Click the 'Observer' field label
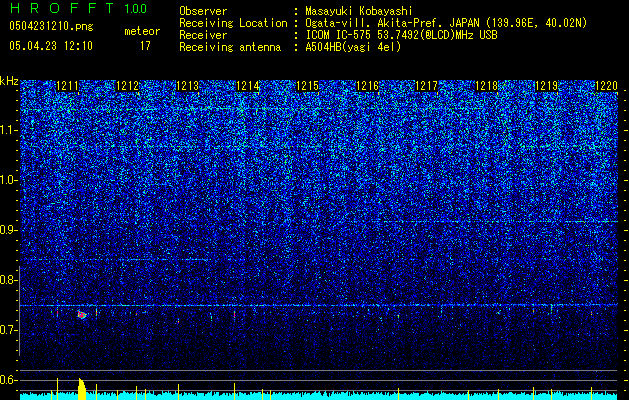 [x=203, y=11]
